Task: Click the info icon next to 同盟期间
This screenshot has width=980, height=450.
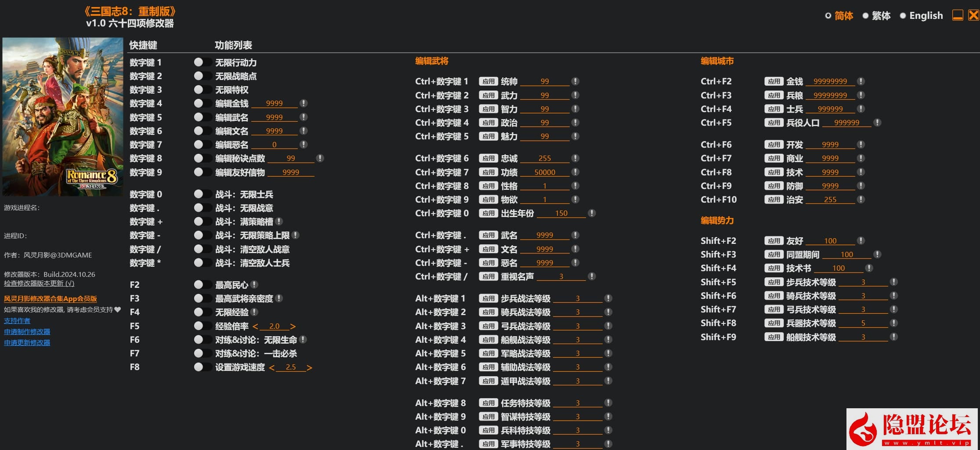Action: (877, 254)
